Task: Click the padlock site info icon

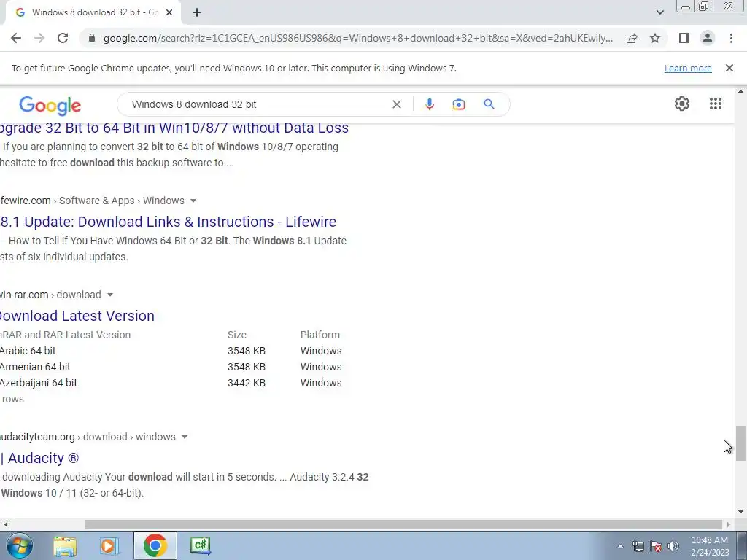Action: coord(92,38)
